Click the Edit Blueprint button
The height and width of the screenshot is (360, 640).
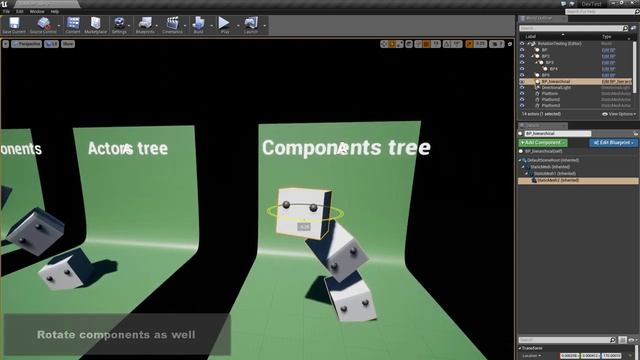(x=613, y=142)
